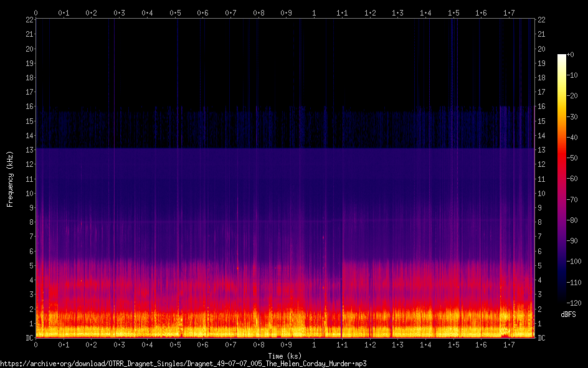588x368 pixels.
Task: Click the 16 kHz label on the right axis
Action: pos(541,106)
